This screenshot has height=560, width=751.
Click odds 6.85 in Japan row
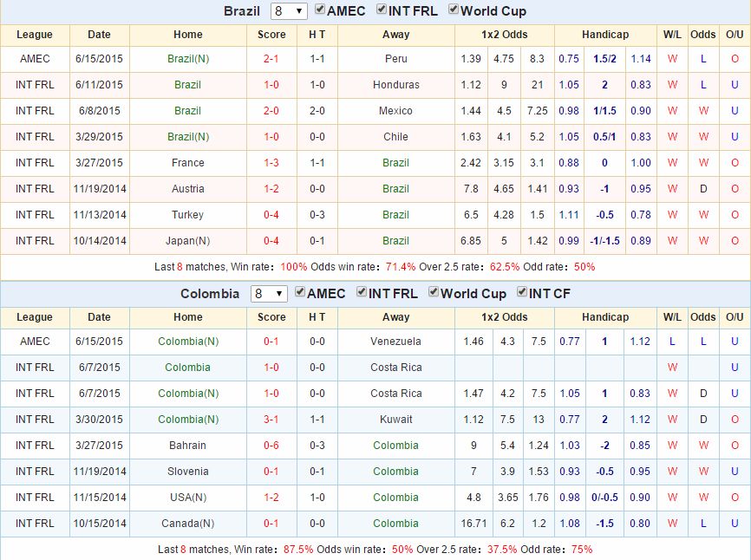tap(471, 241)
